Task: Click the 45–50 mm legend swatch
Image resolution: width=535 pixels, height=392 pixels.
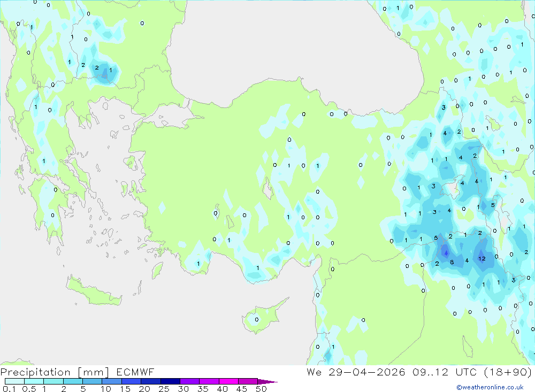Action: pos(248,381)
